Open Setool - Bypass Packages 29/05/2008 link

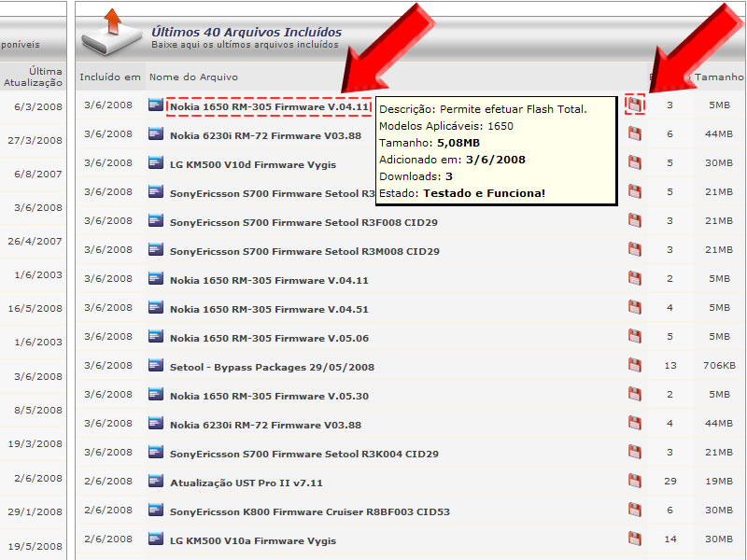click(x=272, y=367)
